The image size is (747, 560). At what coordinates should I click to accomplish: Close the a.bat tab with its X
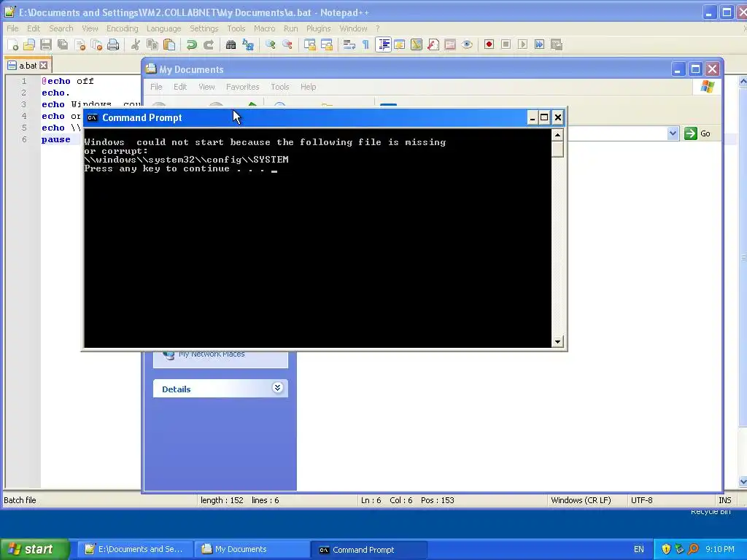43,65
